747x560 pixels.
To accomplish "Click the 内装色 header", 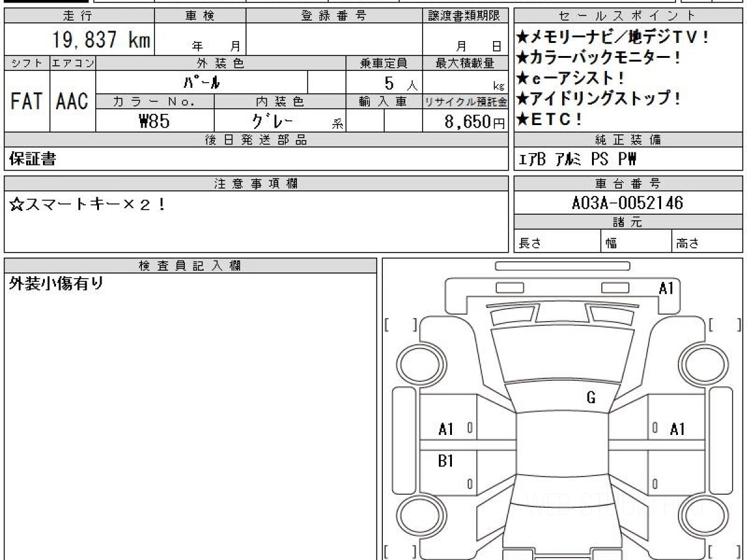I will point(280,101).
